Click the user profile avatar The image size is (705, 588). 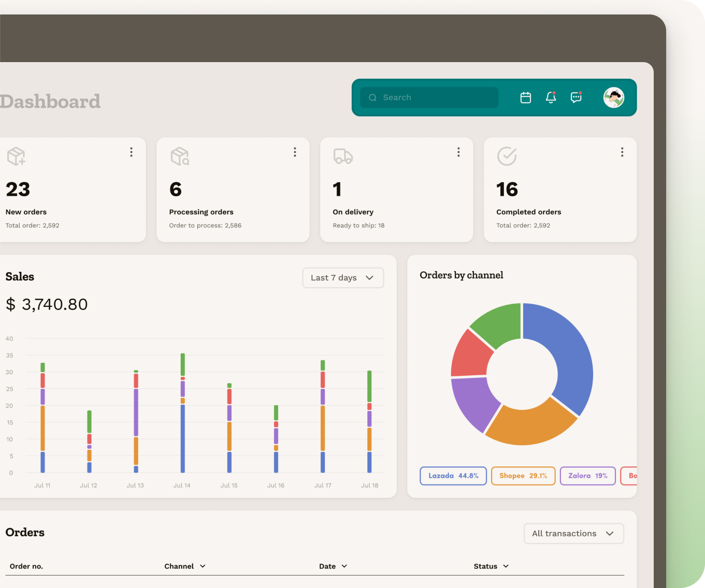click(x=614, y=97)
